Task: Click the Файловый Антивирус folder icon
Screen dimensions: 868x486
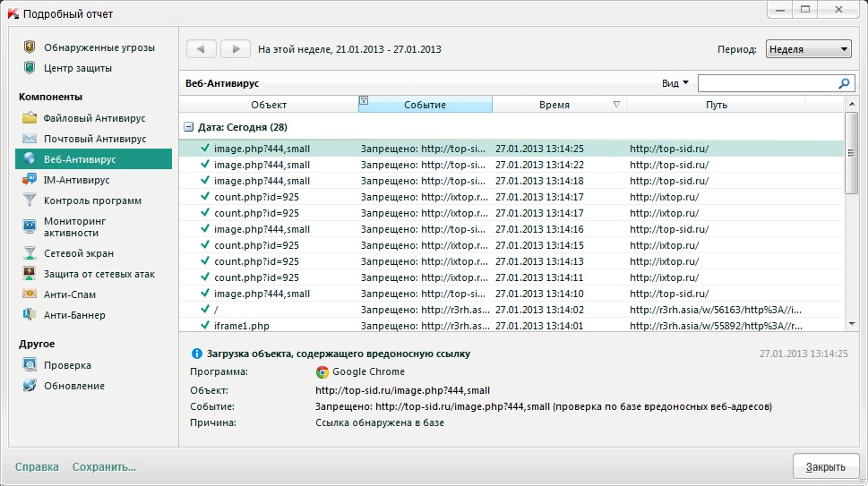Action: (x=30, y=118)
